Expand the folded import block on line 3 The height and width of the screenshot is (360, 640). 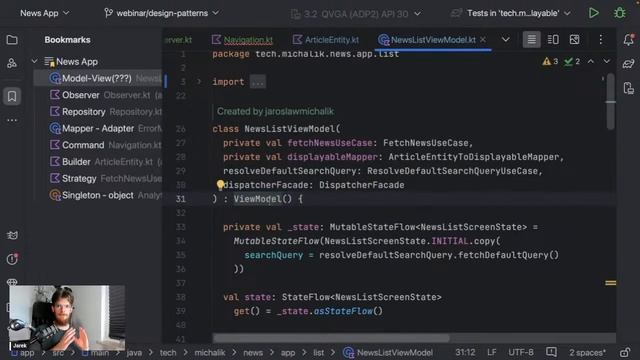[199, 82]
